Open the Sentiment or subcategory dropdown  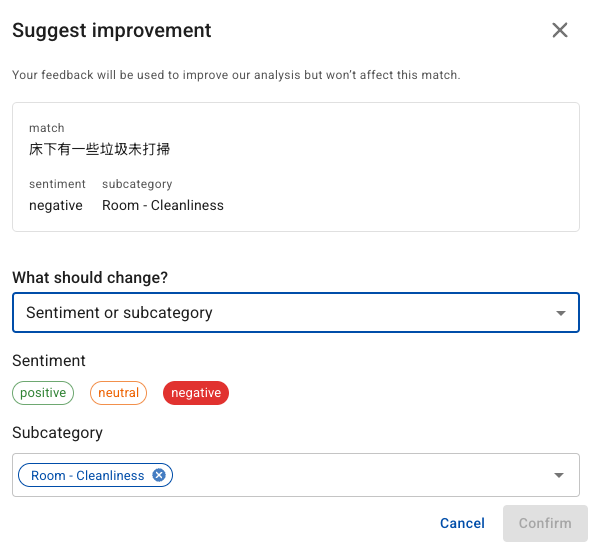click(296, 312)
